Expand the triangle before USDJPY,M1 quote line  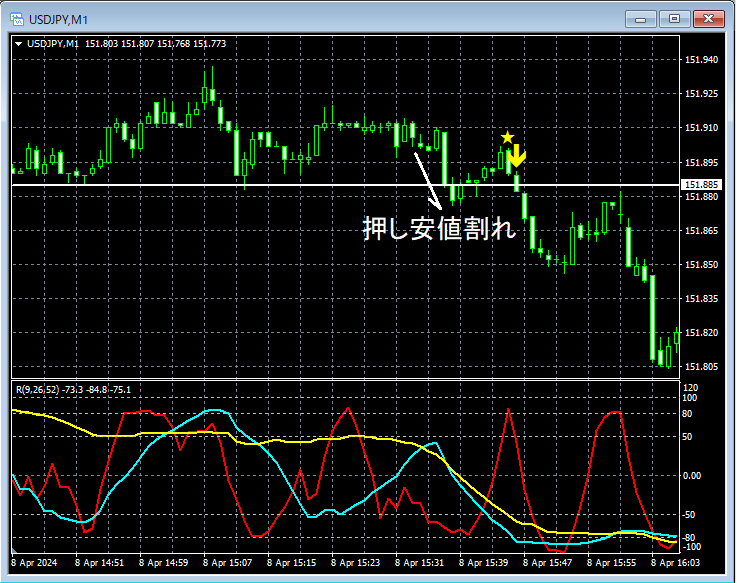coord(19,44)
